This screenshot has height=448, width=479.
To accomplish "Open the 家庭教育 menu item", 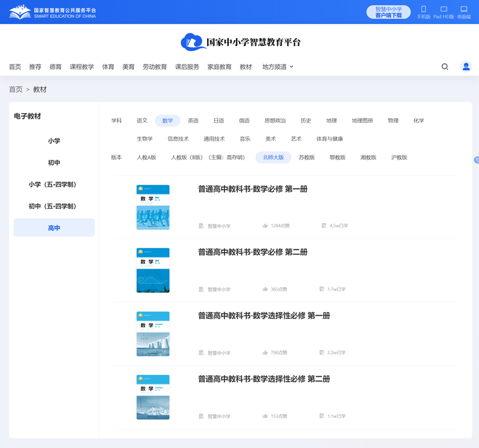I will point(218,67).
